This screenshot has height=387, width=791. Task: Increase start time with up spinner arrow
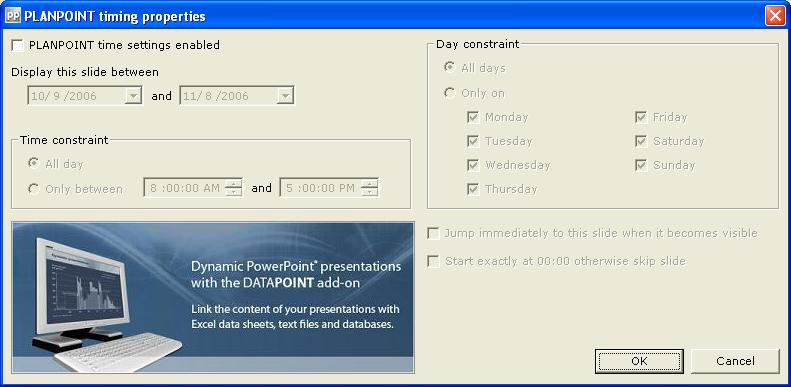tap(234, 183)
